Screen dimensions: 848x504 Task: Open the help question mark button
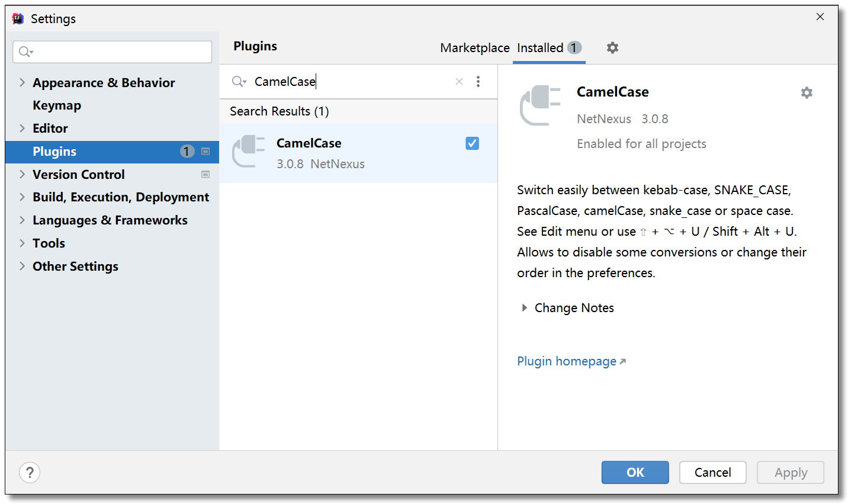(x=30, y=473)
